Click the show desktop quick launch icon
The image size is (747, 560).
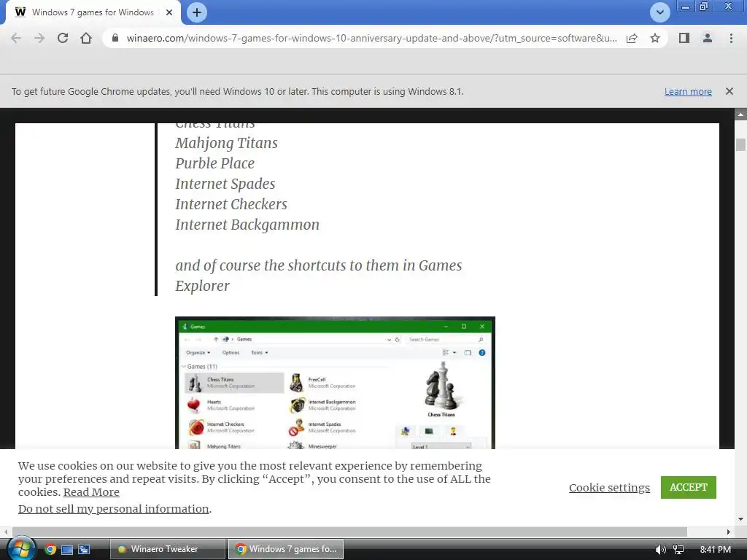(67, 550)
